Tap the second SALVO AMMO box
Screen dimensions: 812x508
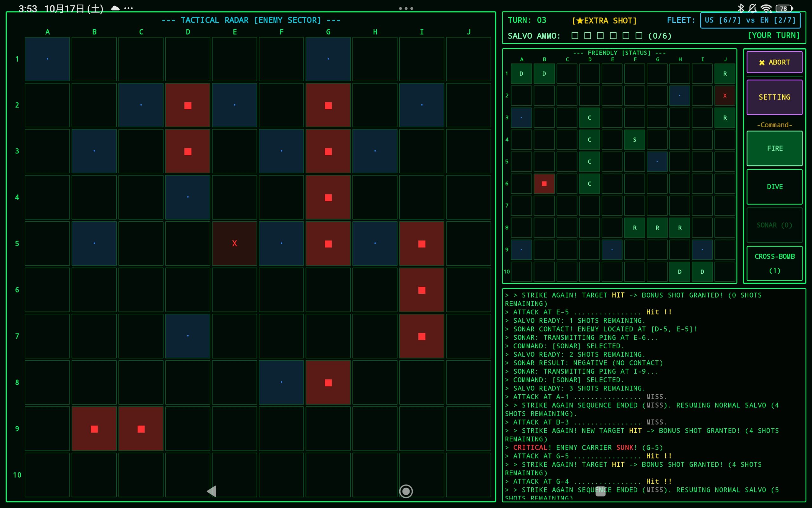[587, 36]
